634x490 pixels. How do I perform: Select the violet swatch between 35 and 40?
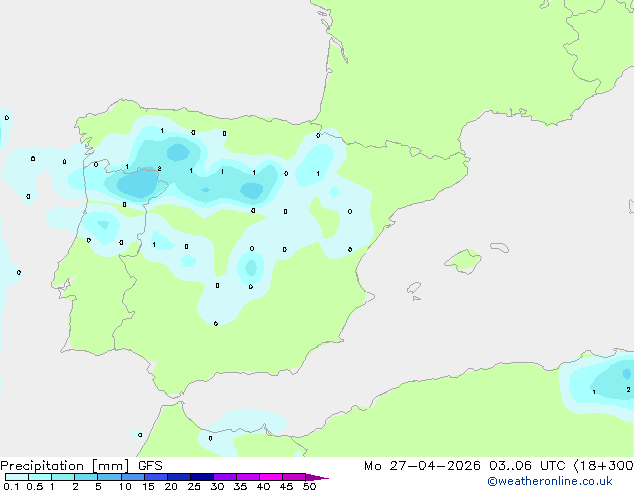click(248, 477)
